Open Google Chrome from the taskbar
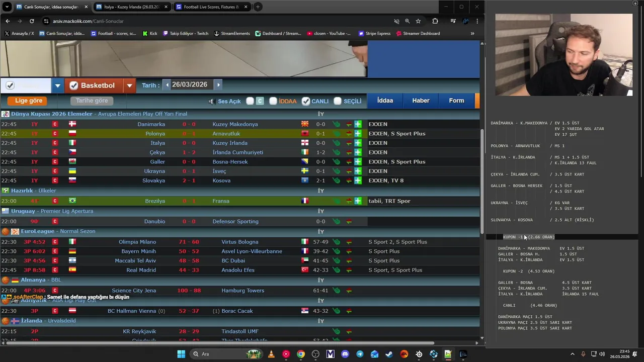The image size is (644, 362). click(x=301, y=354)
